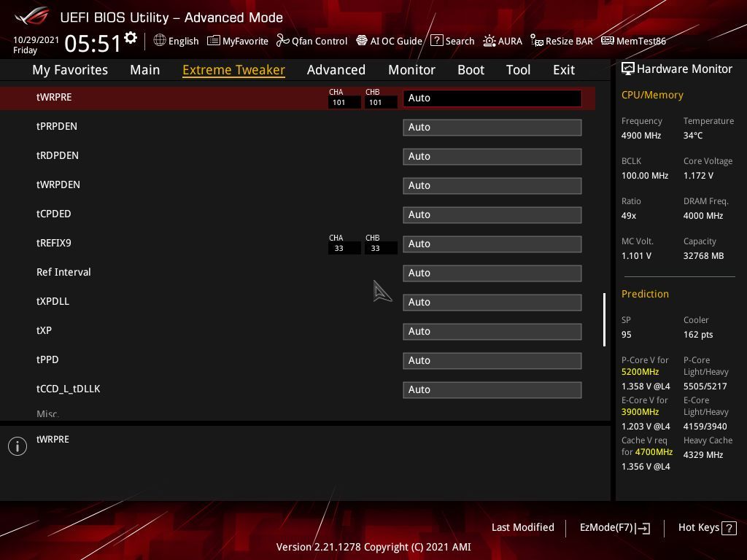Click the tREFIX9 row label
The height and width of the screenshot is (560, 747).
pos(54,243)
